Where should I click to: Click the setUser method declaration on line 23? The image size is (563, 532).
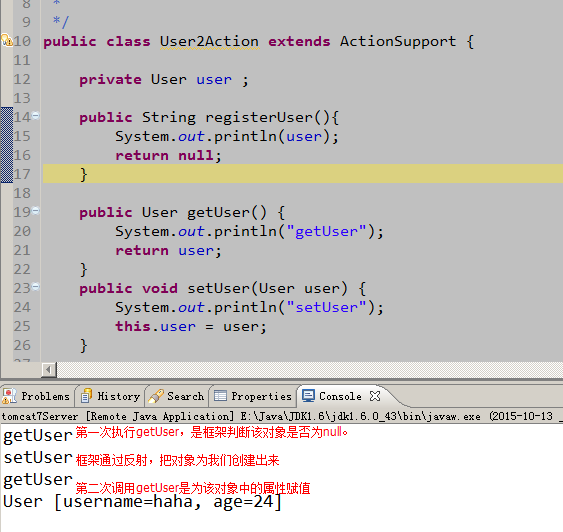click(222, 288)
